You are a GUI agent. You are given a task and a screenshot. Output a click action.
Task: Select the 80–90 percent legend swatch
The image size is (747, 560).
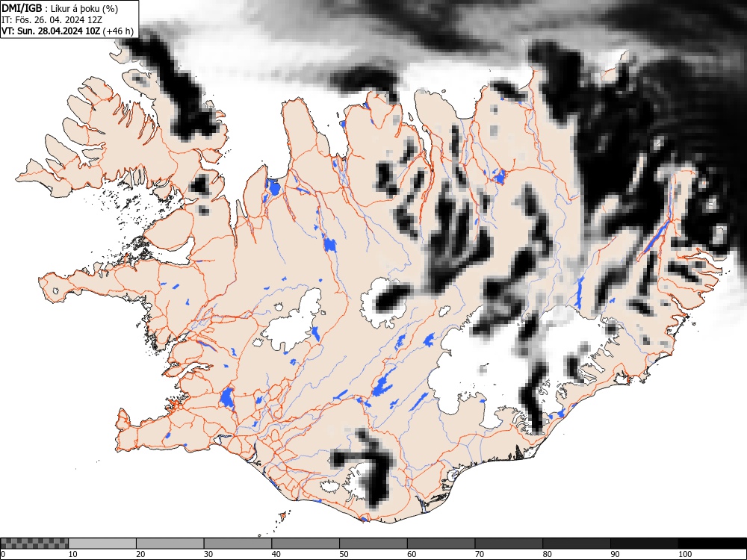coord(576,544)
